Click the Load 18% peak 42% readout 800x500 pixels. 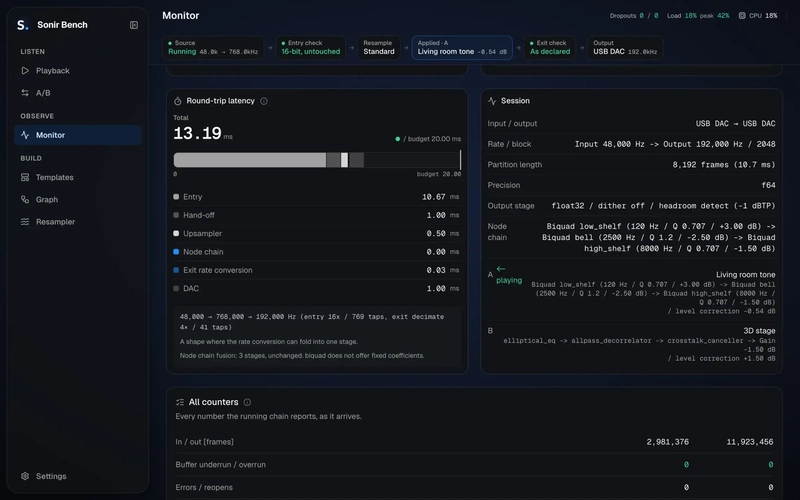[x=698, y=16]
